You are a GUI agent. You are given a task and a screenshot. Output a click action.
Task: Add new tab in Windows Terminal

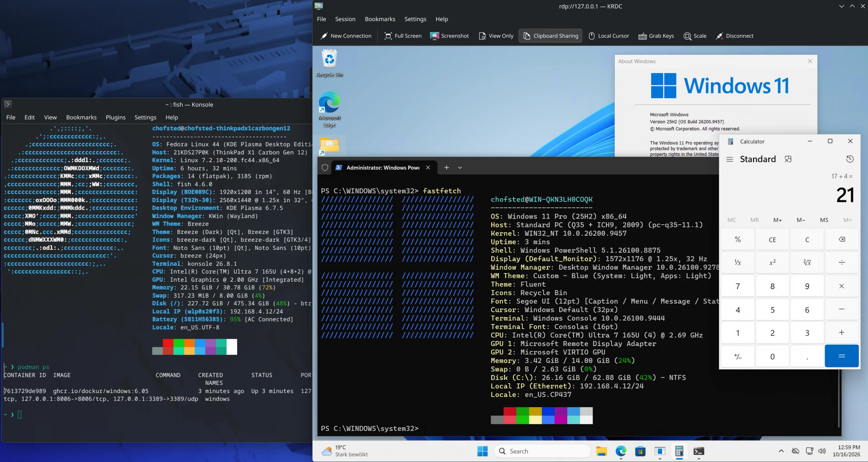point(446,168)
